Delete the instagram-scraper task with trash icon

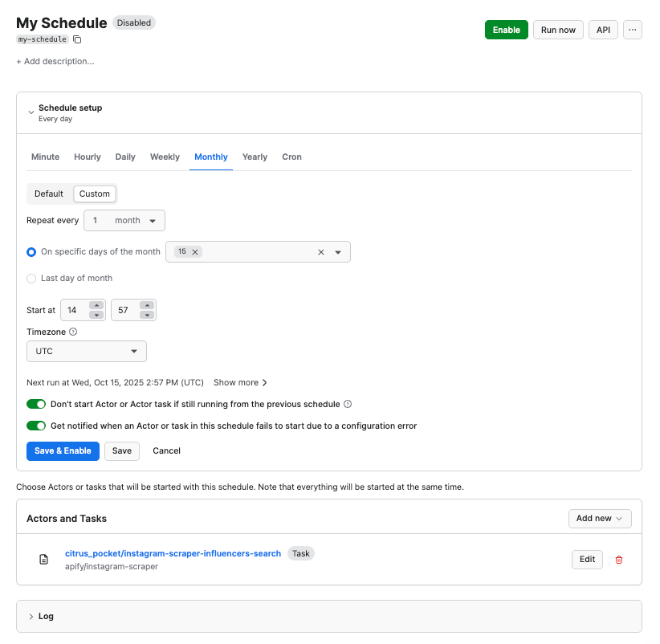(619, 560)
